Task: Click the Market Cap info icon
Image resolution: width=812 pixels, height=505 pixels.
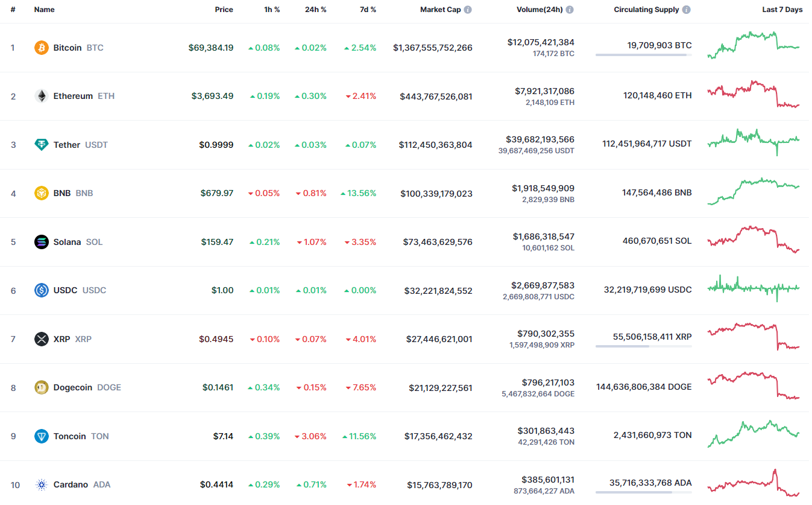Action: [x=468, y=10]
